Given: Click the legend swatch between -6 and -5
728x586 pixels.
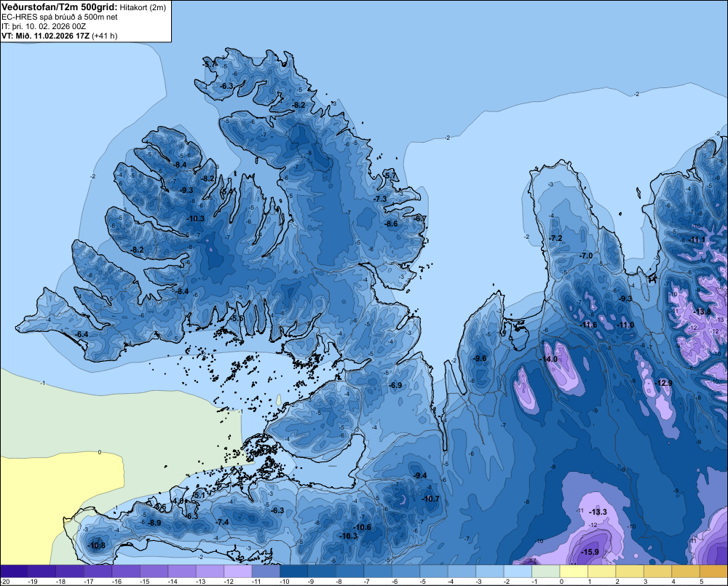Looking at the screenshot, I should tap(405, 571).
